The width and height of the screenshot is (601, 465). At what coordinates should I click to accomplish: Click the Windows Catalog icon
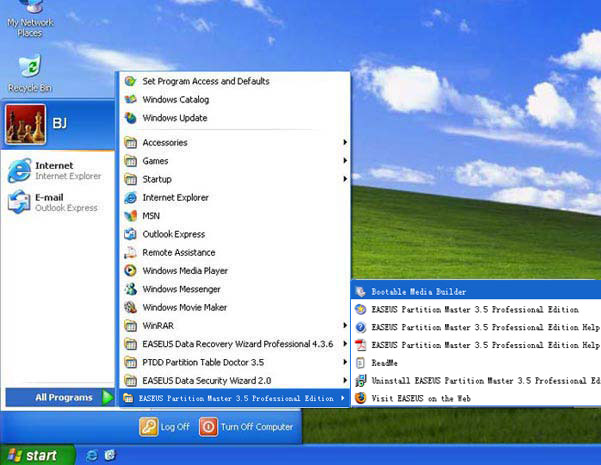point(130,99)
